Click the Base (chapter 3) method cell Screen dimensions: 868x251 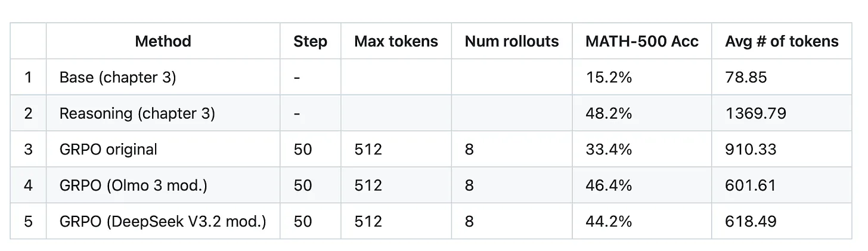point(117,78)
